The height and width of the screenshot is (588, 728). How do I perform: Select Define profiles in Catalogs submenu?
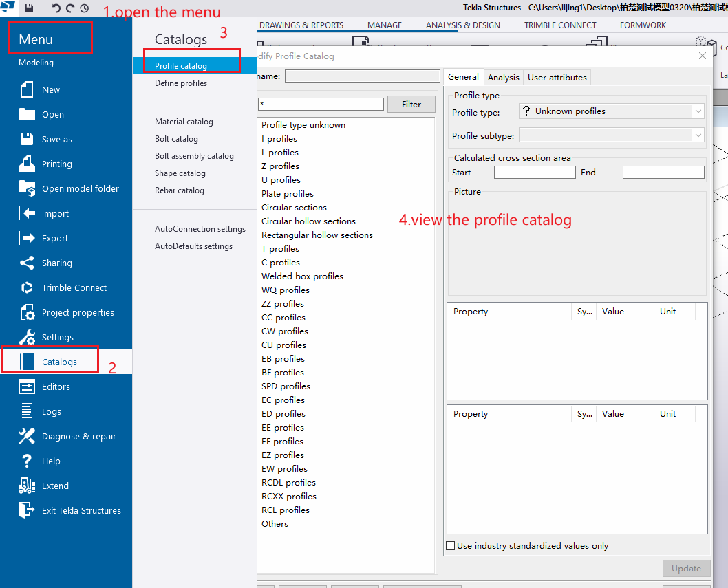[180, 83]
